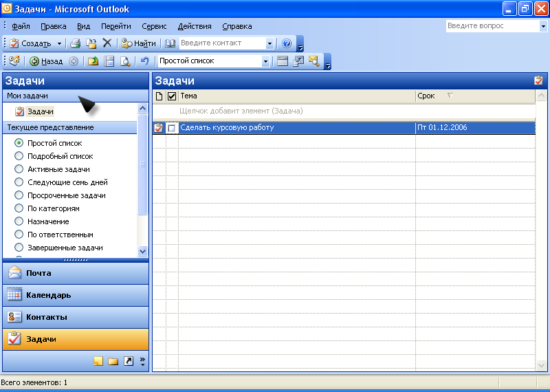550x392 pixels.
Task: Open the Введите вопрос dropdown arrow
Action: (543, 26)
